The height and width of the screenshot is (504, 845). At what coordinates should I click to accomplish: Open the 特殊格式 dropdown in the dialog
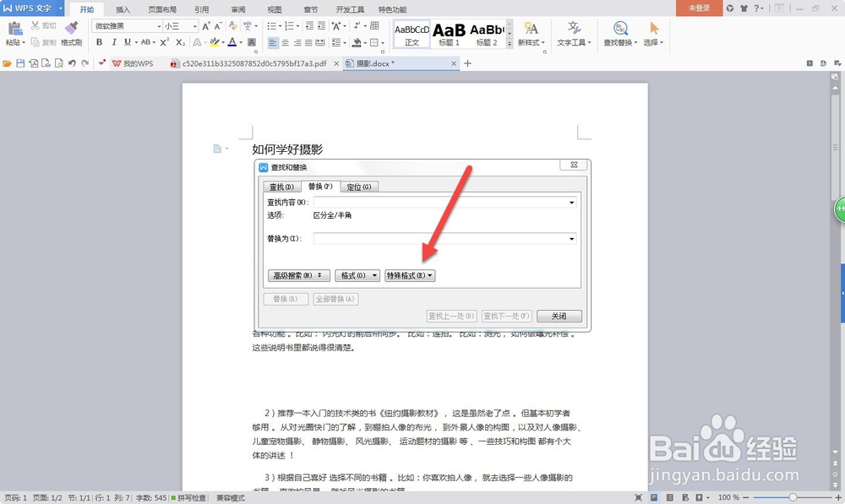click(409, 275)
